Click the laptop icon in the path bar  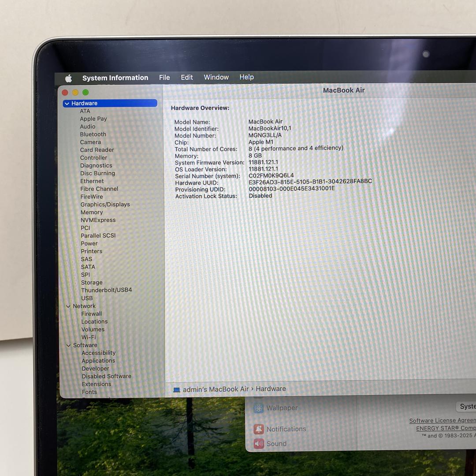coord(177,390)
